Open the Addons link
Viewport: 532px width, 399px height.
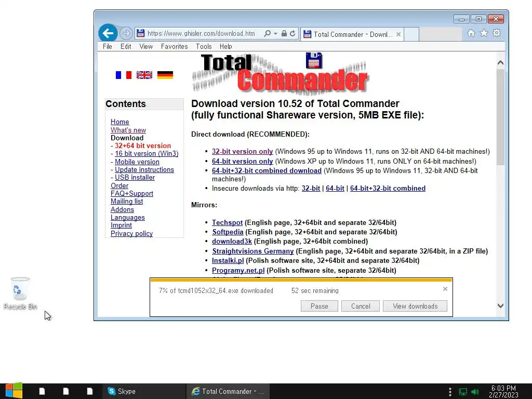(122, 210)
